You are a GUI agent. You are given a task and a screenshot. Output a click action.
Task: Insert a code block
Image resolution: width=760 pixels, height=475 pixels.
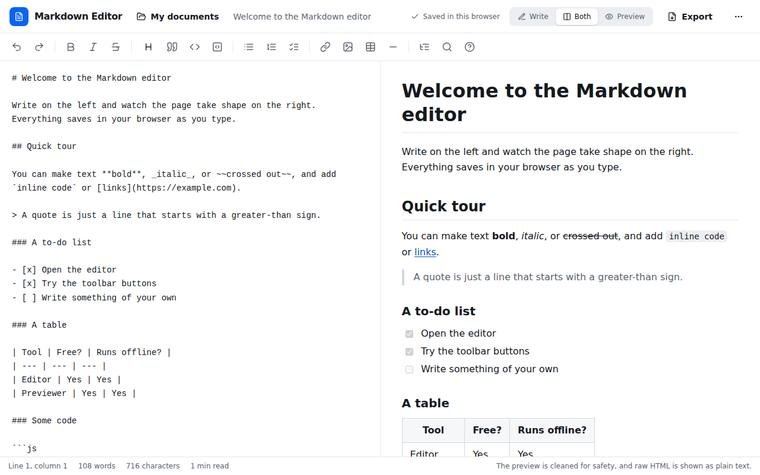[217, 47]
